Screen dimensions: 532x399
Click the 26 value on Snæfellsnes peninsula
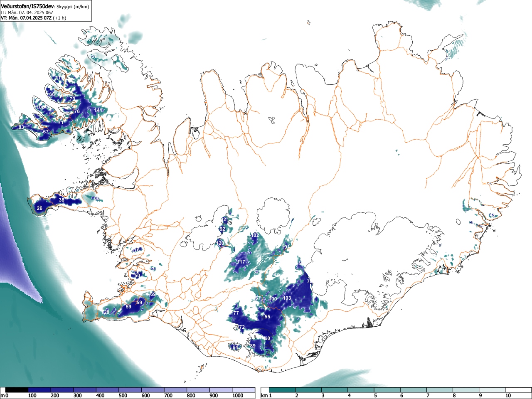39,208
